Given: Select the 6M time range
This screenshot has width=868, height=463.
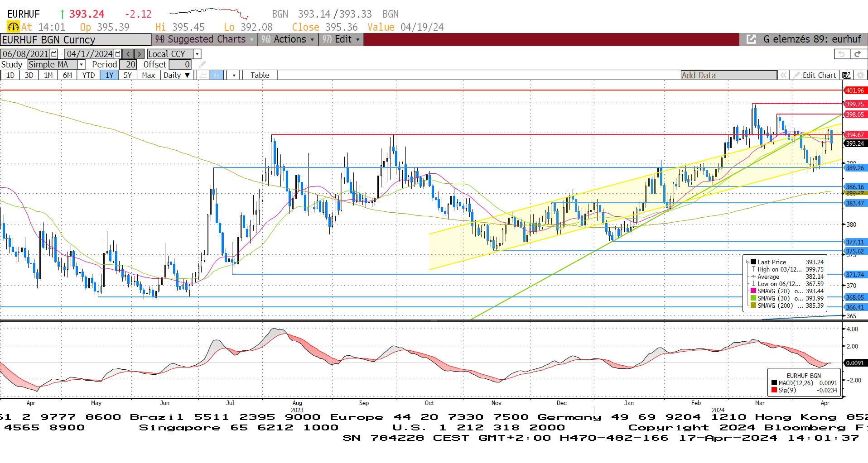Looking at the screenshot, I should [x=68, y=75].
